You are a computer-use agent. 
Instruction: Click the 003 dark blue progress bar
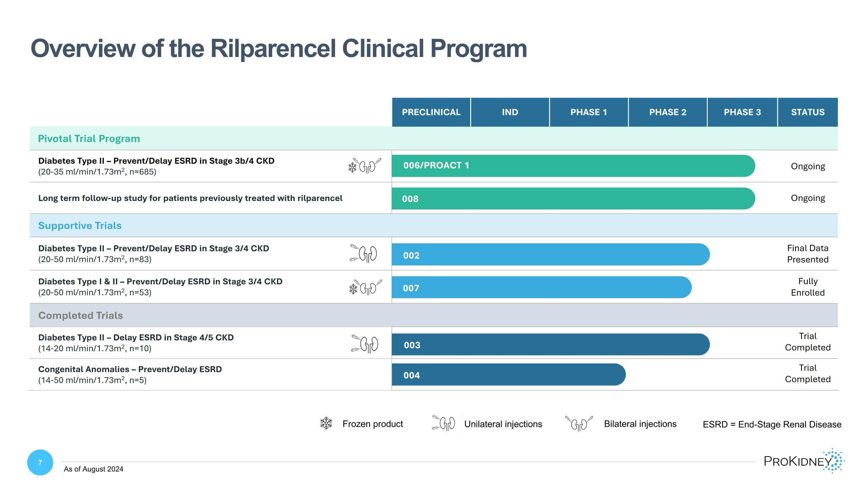pyautogui.click(x=551, y=345)
